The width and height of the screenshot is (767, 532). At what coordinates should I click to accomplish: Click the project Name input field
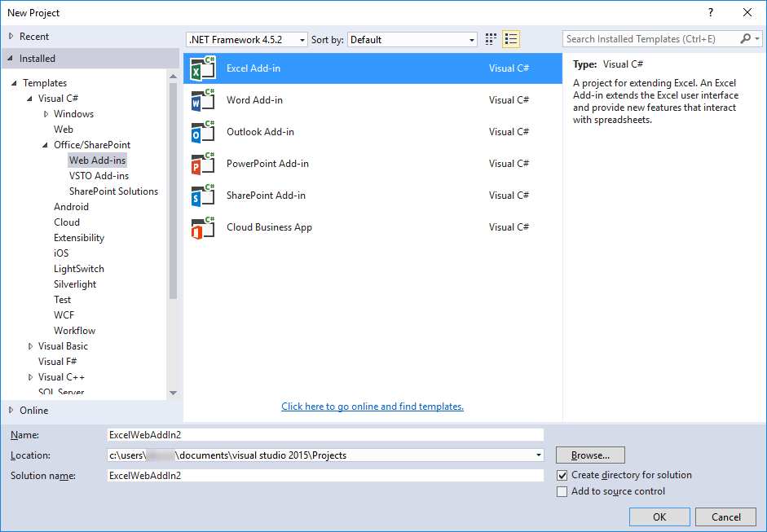(325, 435)
